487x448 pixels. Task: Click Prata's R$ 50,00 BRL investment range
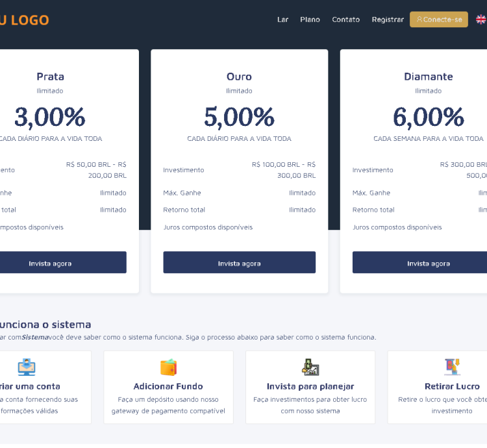[96, 170]
